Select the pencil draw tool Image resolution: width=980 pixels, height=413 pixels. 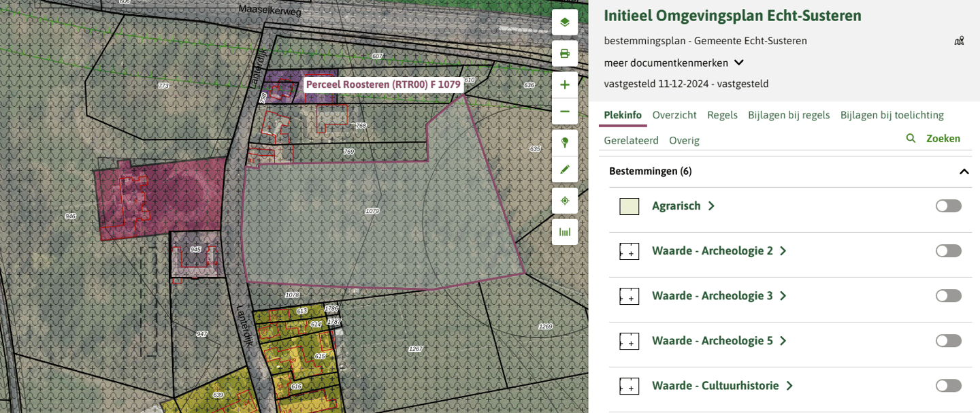click(x=564, y=169)
